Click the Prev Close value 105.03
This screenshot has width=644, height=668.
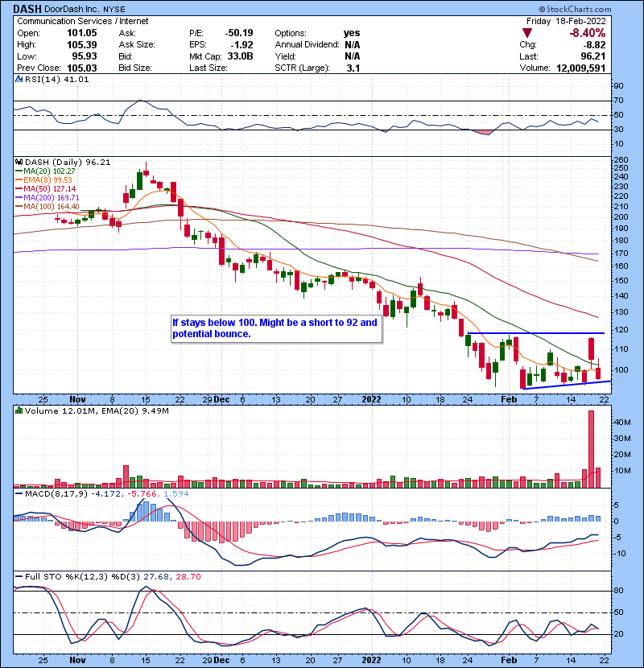point(82,68)
